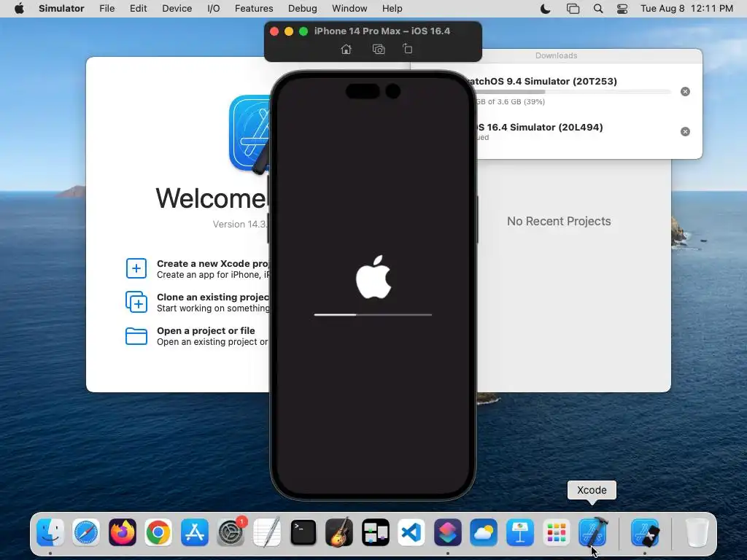
Task: Open Launchpad from the Dock
Action: [x=557, y=532]
